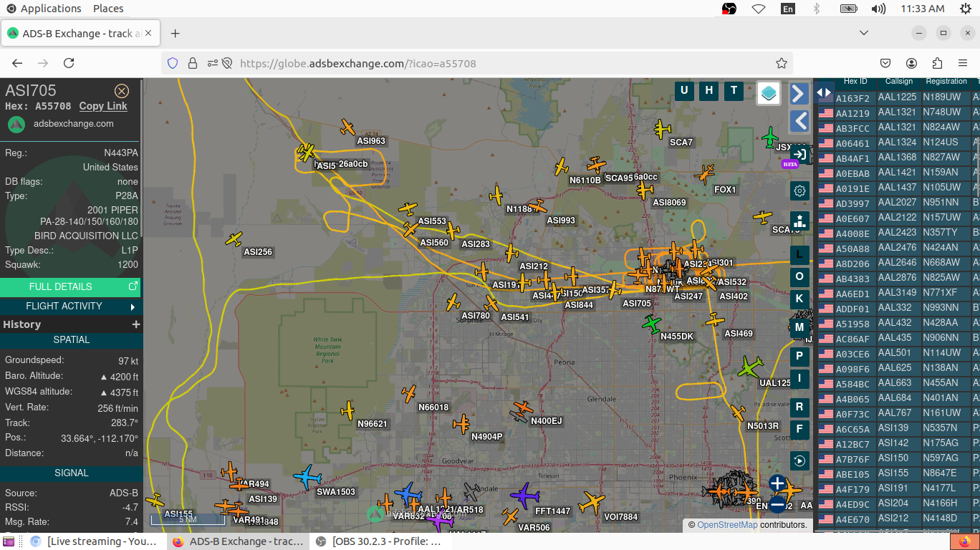Toggle the K map option
This screenshot has height=550, width=980.
(799, 299)
